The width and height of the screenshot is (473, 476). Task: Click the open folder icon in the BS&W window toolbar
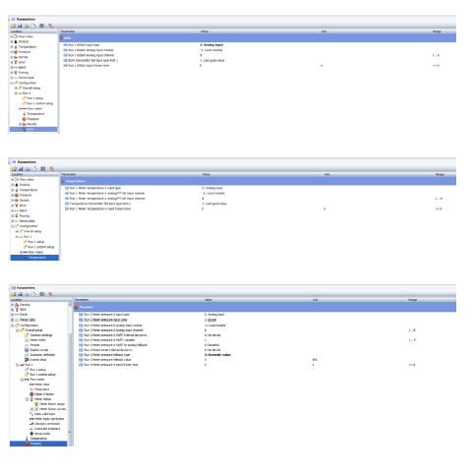click(14, 26)
